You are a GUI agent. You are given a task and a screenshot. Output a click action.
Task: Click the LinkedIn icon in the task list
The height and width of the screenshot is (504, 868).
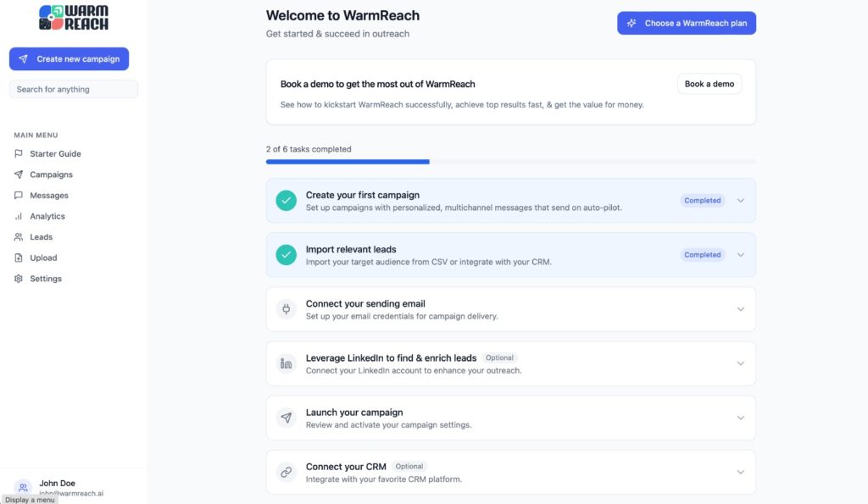point(287,363)
